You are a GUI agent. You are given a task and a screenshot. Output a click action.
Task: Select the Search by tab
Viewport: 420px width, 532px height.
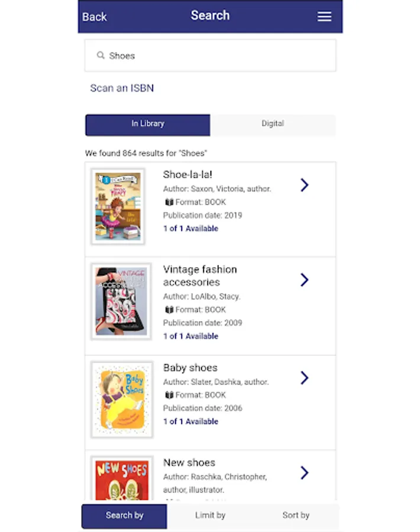[124, 515]
